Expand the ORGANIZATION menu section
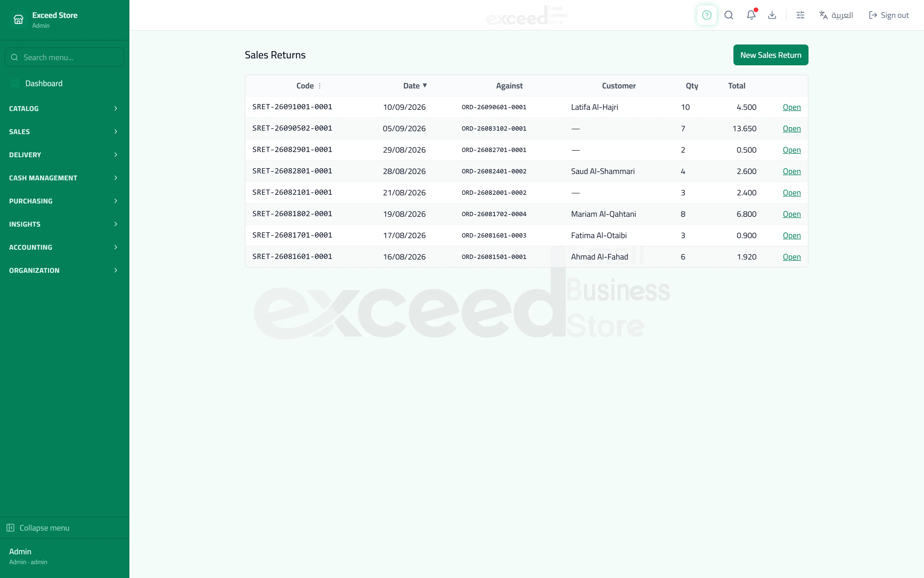This screenshot has width=924, height=578. click(x=64, y=270)
